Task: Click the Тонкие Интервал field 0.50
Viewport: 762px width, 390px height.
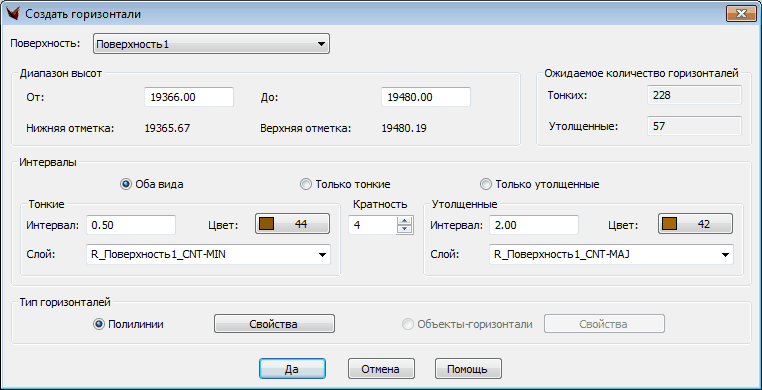Action: coord(131,225)
